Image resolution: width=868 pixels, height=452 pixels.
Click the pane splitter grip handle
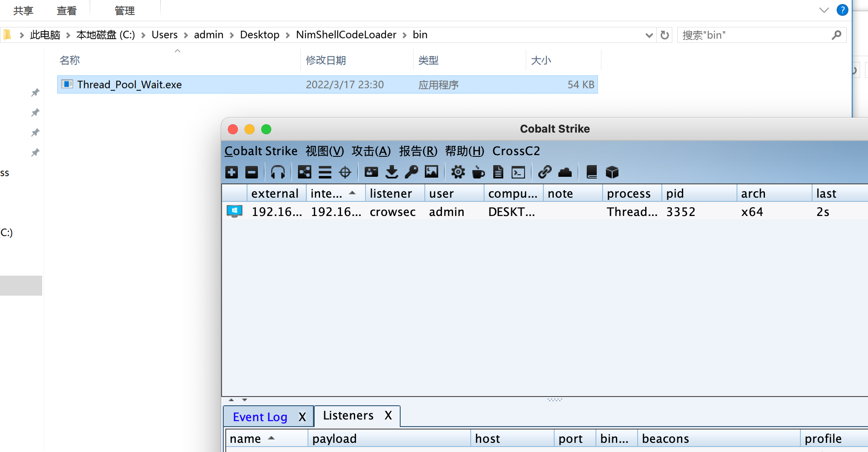click(555, 399)
